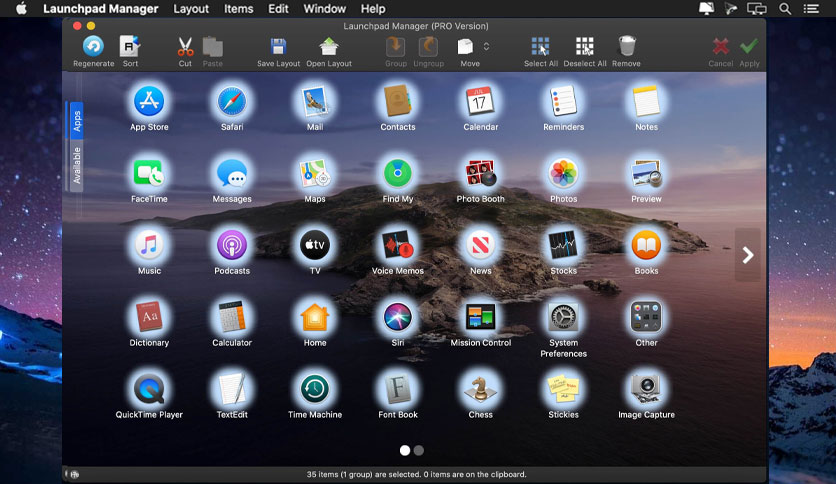Click the Move toolbar icon
Screen dimensions: 836x484
(465, 47)
